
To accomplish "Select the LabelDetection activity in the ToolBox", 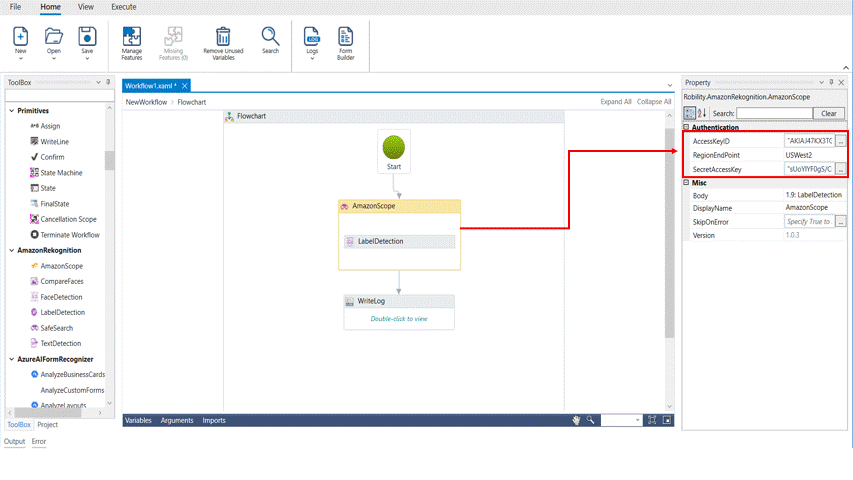I will coord(61,312).
